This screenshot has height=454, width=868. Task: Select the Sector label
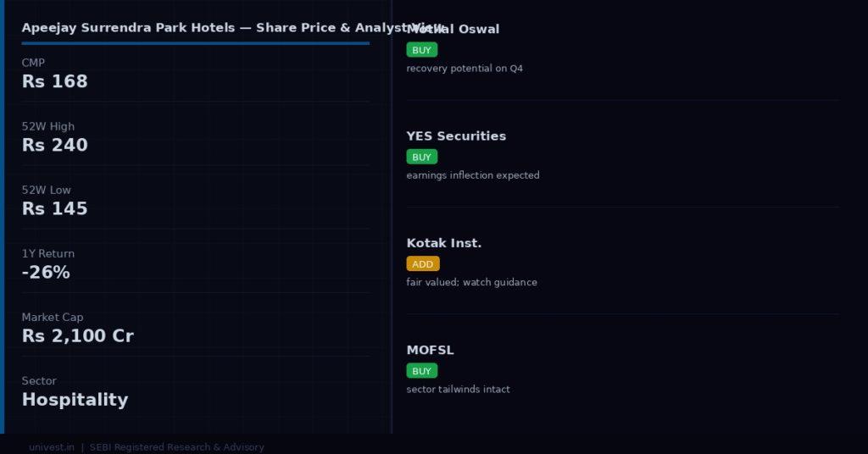(39, 381)
